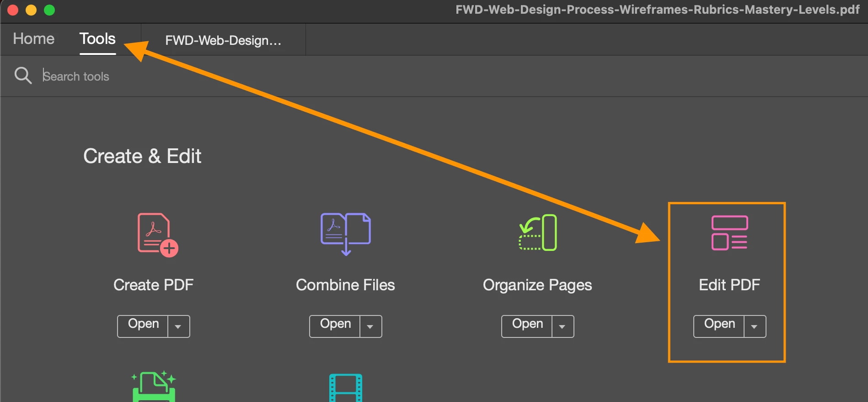Image resolution: width=868 pixels, height=402 pixels.
Task: Choose the pink Edit PDF icon
Action: 729,233
